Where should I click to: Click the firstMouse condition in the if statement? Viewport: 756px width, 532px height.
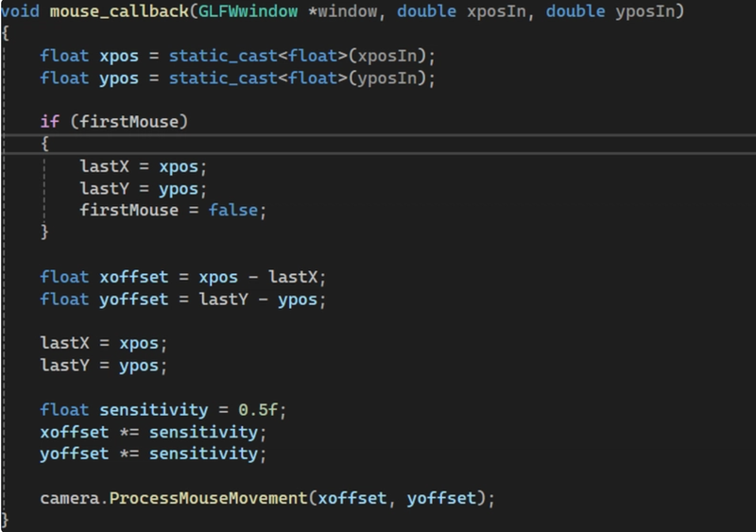point(129,122)
